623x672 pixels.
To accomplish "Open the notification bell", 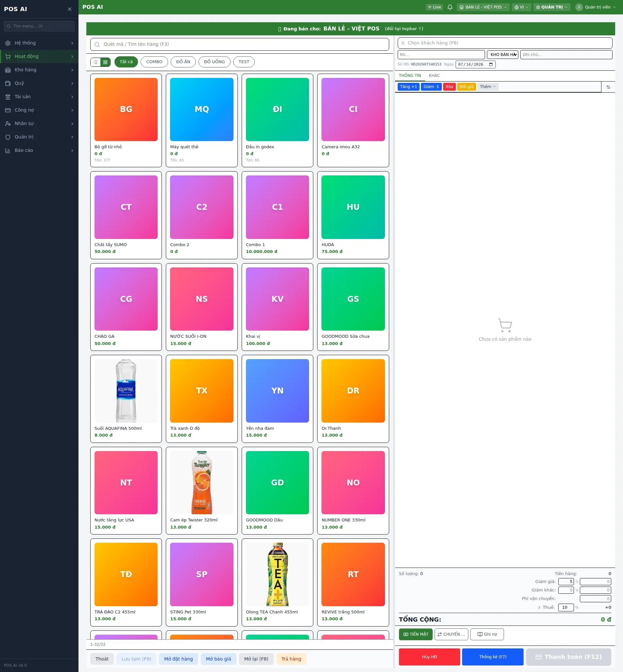I will (450, 7).
